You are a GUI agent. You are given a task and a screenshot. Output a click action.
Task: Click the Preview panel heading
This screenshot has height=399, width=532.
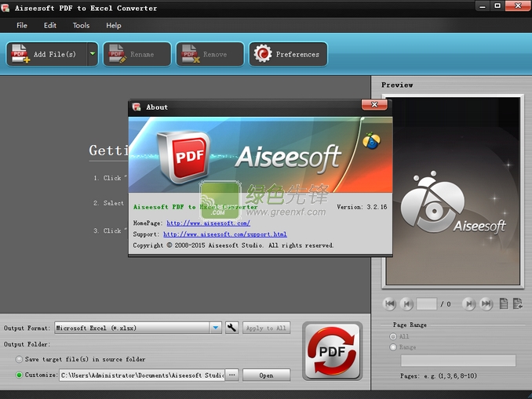pos(397,85)
